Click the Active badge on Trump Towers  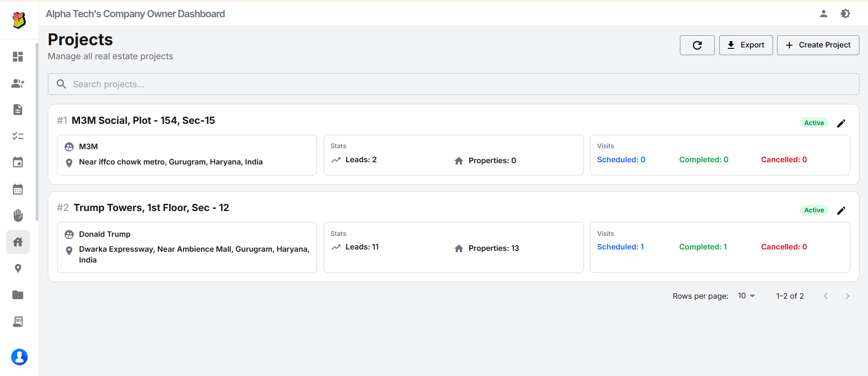[814, 210]
